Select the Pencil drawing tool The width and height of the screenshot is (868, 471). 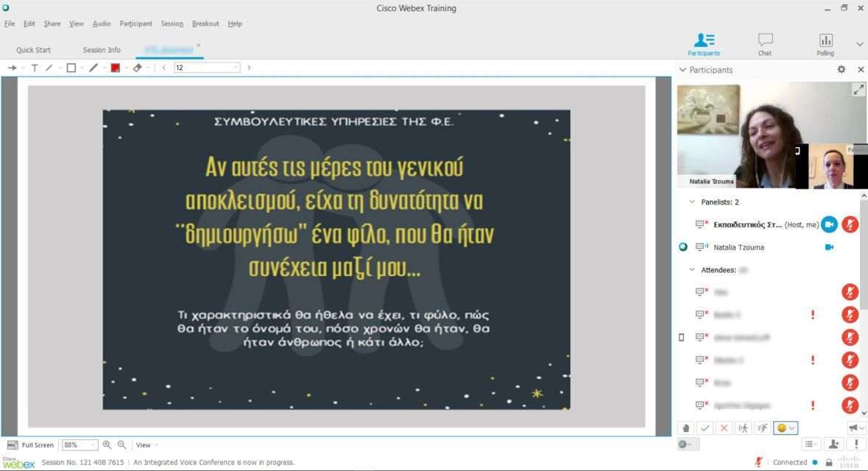click(x=93, y=68)
